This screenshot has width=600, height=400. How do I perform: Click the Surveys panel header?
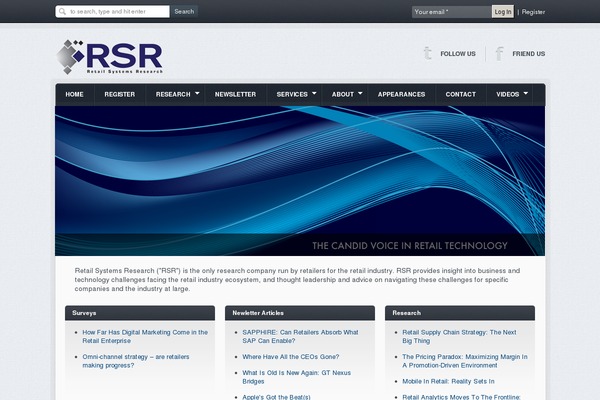click(140, 313)
